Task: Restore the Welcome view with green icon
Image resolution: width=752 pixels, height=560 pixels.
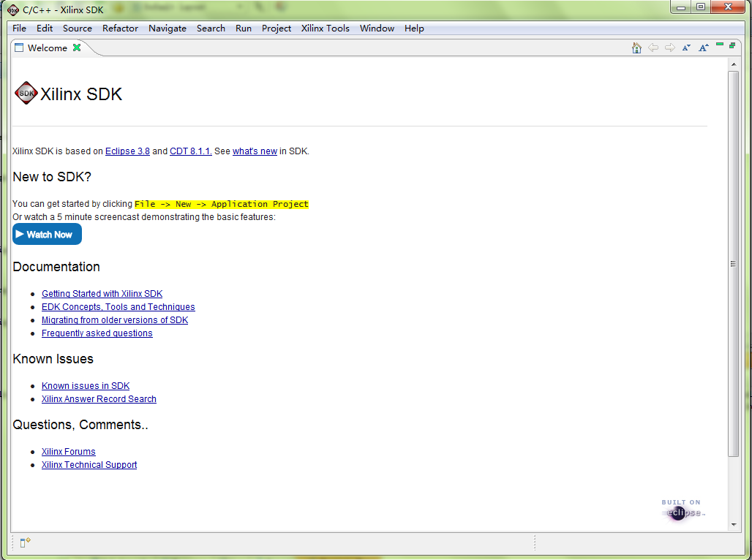Action: coord(732,45)
